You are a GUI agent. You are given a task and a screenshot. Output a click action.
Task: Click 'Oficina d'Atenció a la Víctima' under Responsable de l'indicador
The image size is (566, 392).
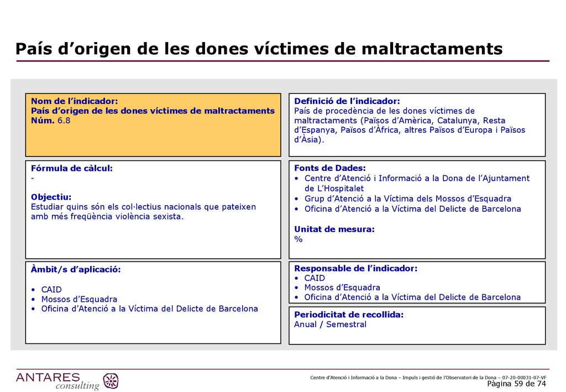tap(412, 297)
